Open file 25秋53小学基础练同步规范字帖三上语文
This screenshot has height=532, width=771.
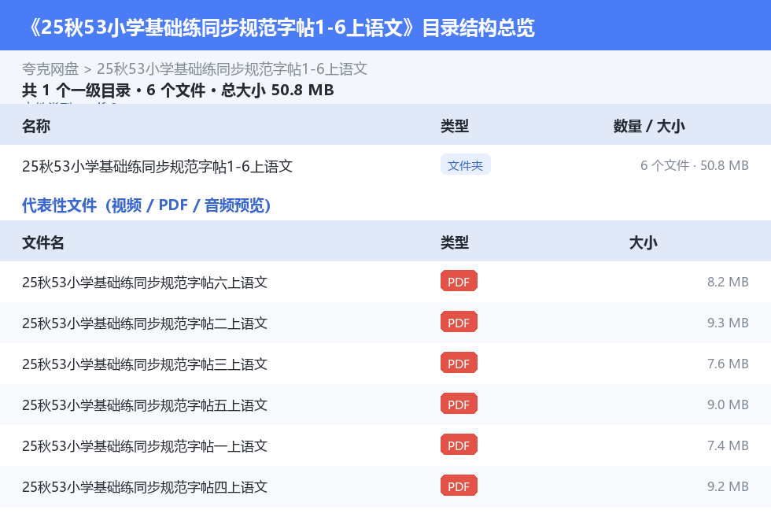tap(145, 364)
